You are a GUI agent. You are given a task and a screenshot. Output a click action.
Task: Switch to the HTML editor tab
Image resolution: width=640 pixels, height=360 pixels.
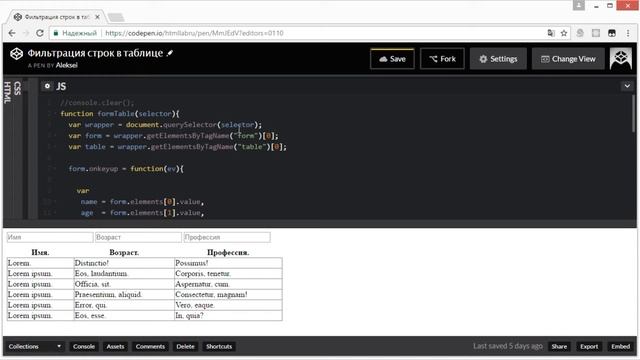pos(7,92)
